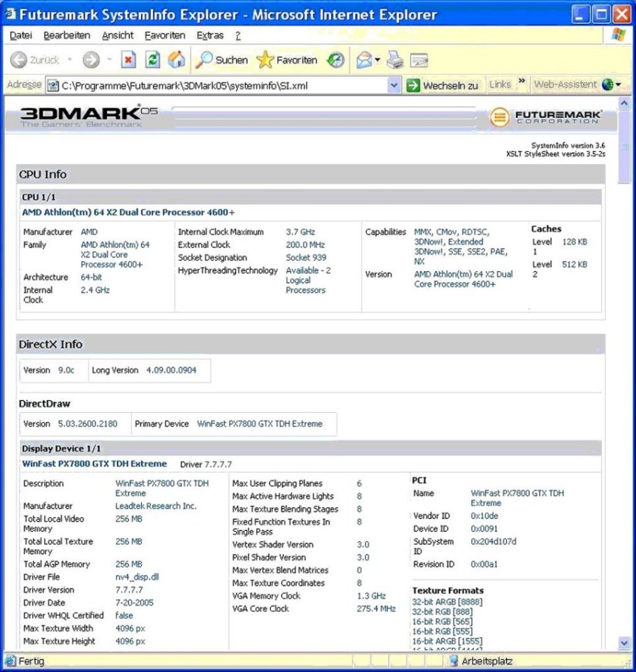Viewport: 636px width, 672px height.
Task: Click the Arbeitsplatz zone icon in status bar
Action: coord(453,661)
